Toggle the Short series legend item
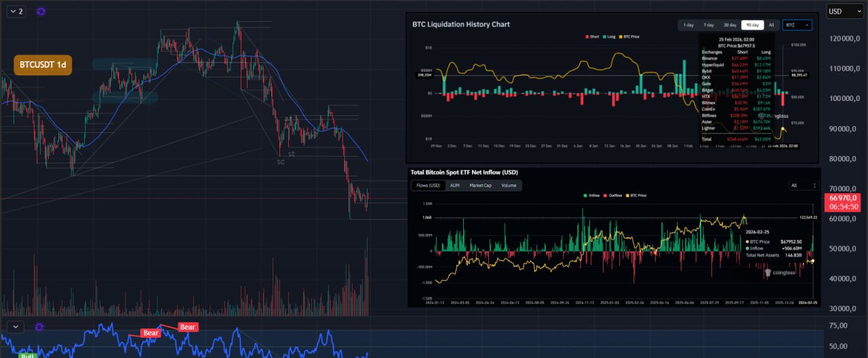This screenshot has width=868, height=358. [592, 37]
